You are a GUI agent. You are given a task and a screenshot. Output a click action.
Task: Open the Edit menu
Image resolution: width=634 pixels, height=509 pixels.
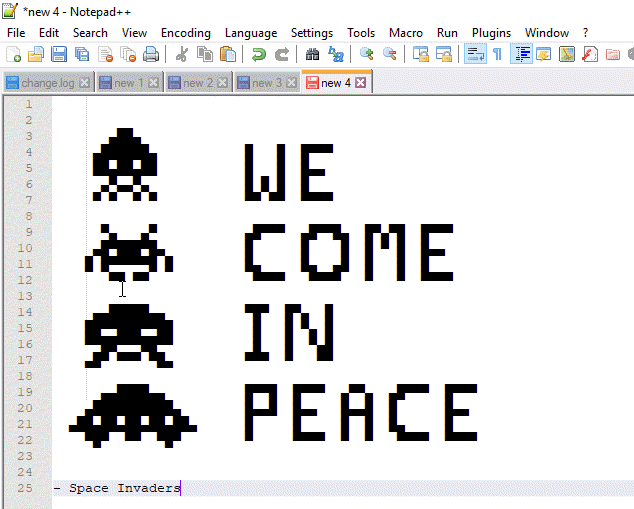coord(49,33)
